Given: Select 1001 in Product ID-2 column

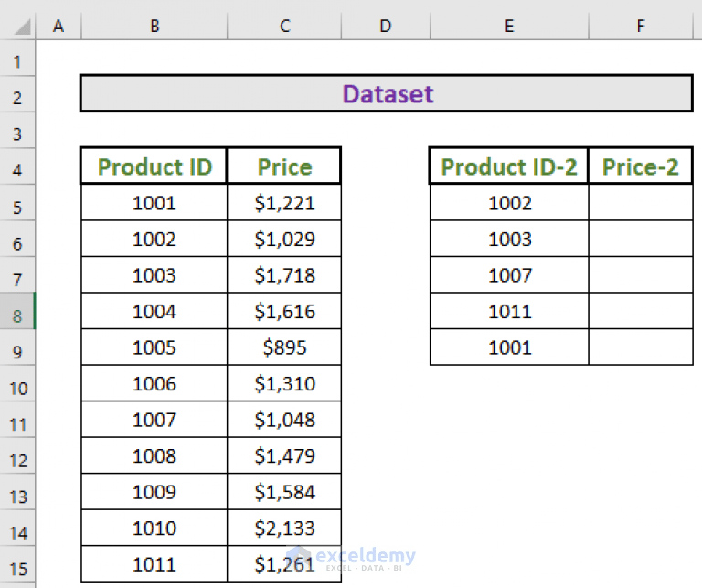Looking at the screenshot, I should 509,347.
